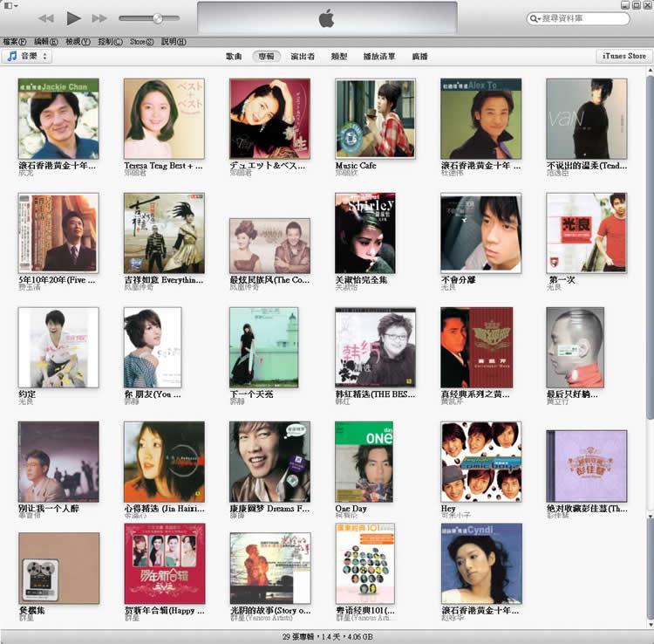Maximize the iTunes window

coord(636,5)
